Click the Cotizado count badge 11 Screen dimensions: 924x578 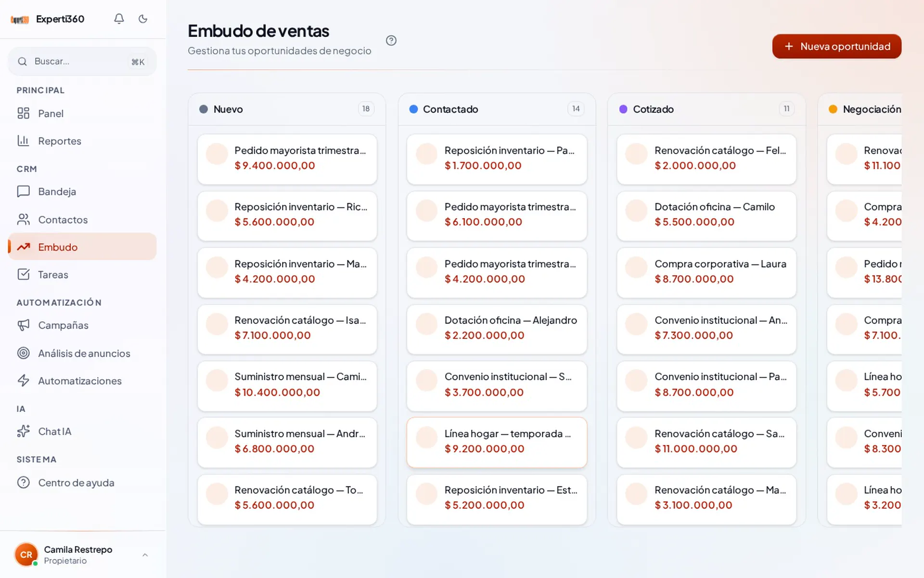tap(786, 109)
